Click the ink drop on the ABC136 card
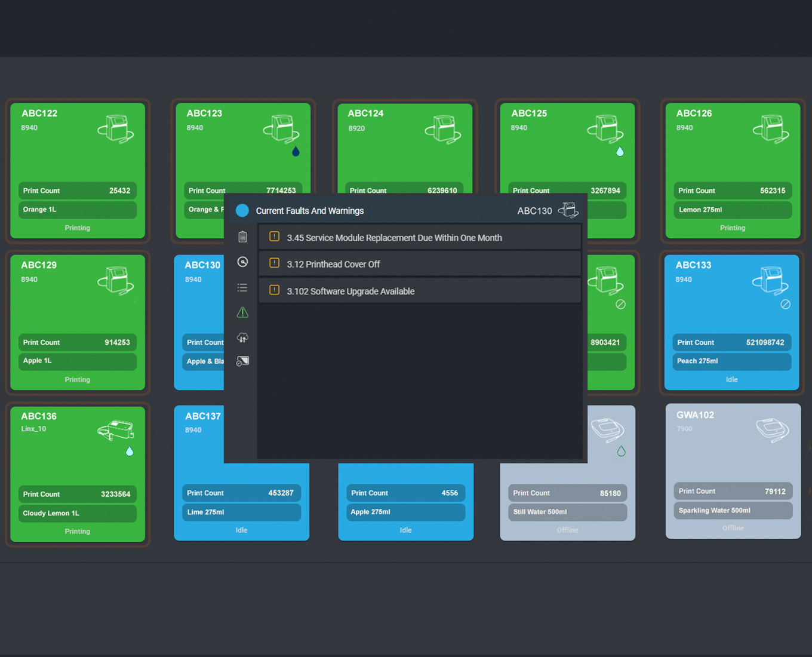812x657 pixels. tap(130, 451)
